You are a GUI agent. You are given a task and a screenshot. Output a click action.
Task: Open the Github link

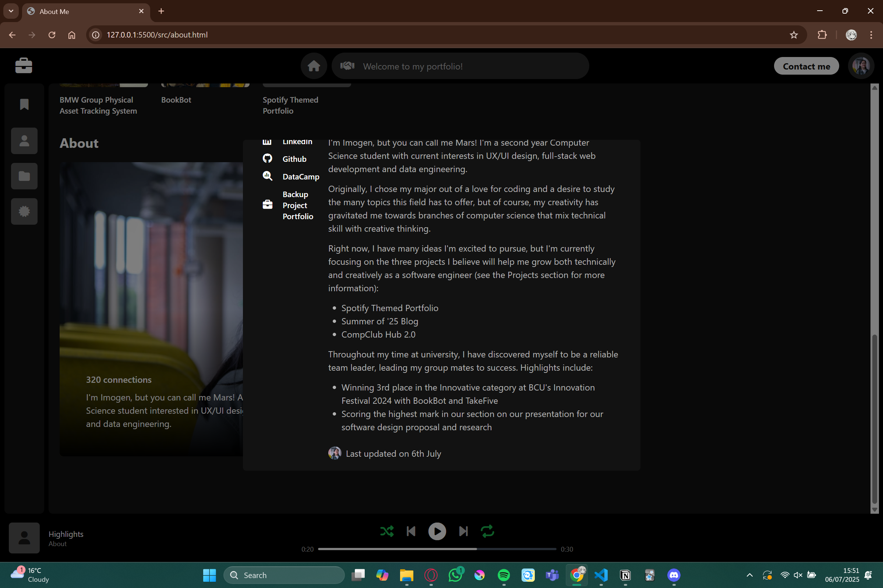click(x=294, y=159)
